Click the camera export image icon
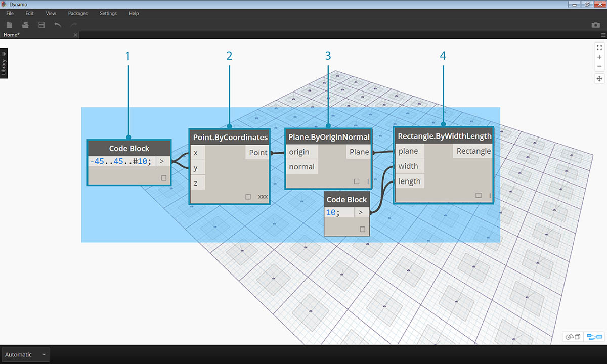 (x=595, y=25)
